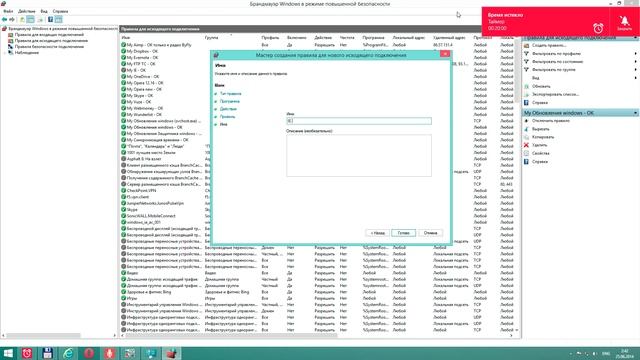Image resolution: width=640 pixels, height=360 pixels.
Task: Open the Windows Start button
Action: click(x=8, y=353)
